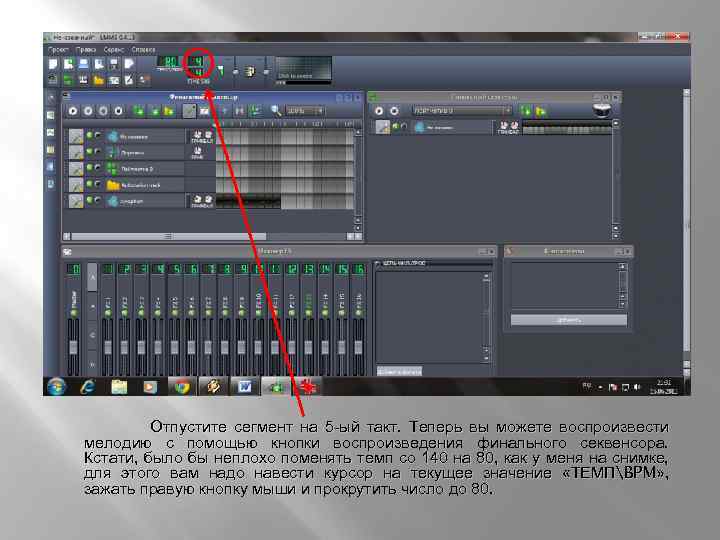Click the New project toolbar icon
The width and height of the screenshot is (720, 540).
point(53,64)
